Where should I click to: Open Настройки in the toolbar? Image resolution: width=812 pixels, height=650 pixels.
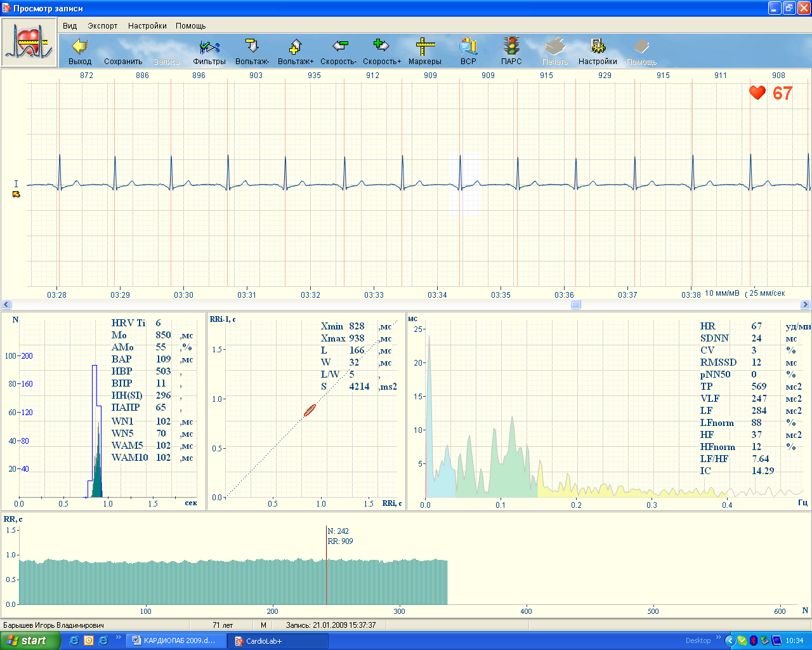pyautogui.click(x=598, y=47)
